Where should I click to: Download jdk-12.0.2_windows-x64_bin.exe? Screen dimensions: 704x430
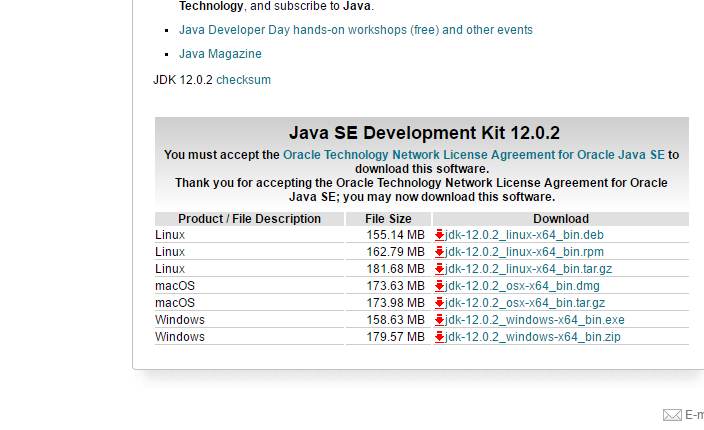534,320
